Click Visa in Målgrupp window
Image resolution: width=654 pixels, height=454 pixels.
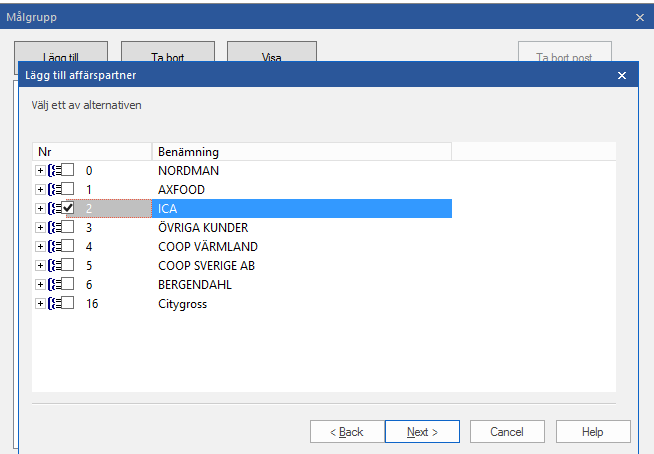click(272, 52)
